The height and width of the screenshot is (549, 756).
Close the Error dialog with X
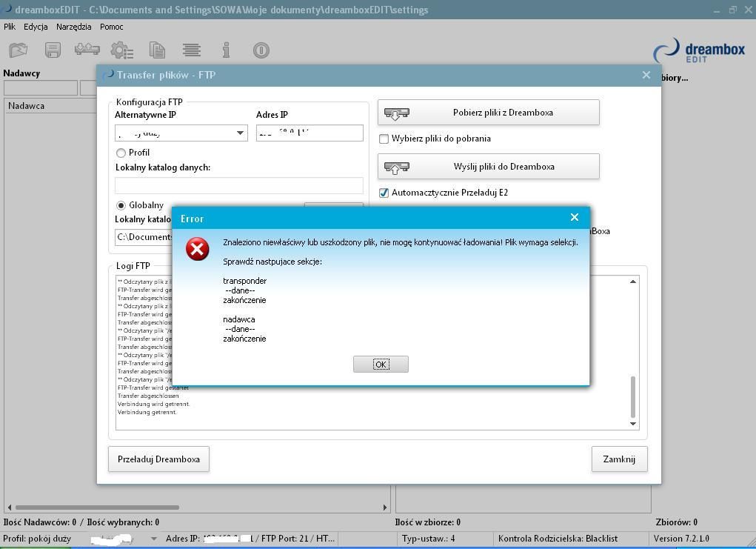[575, 218]
